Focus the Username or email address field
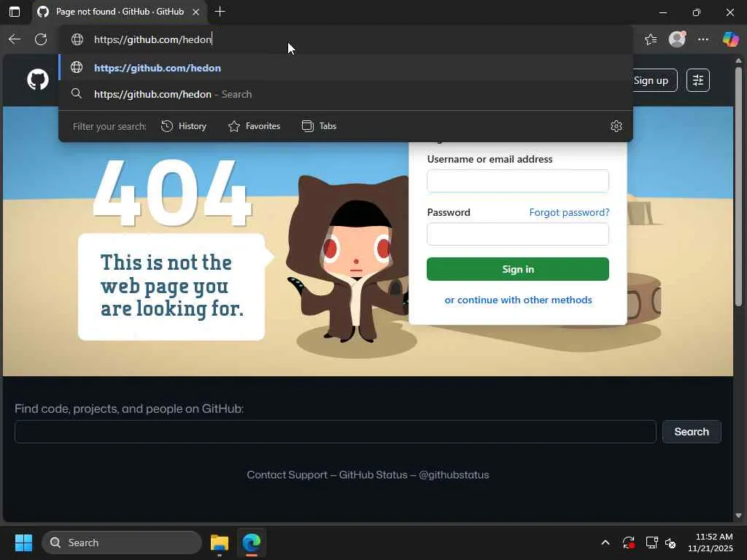Image resolution: width=747 pixels, height=560 pixels. coord(518,181)
